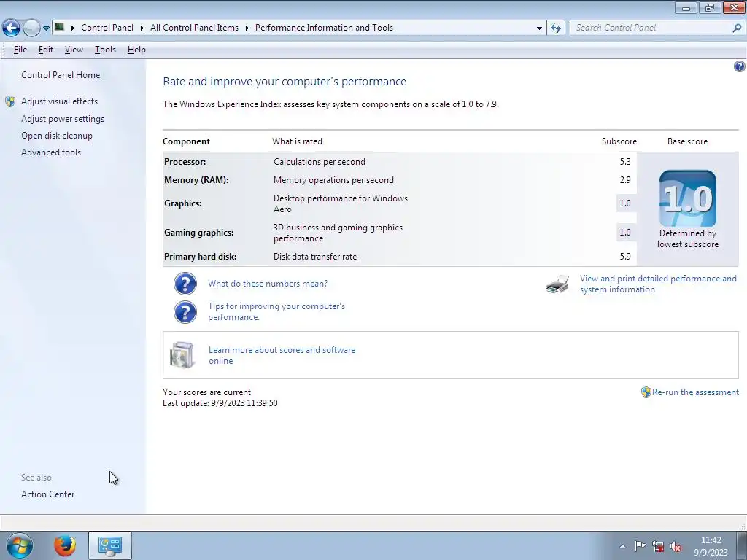The height and width of the screenshot is (560, 747).
Task: Select the Control Panel breadcrumb
Action: pos(107,28)
